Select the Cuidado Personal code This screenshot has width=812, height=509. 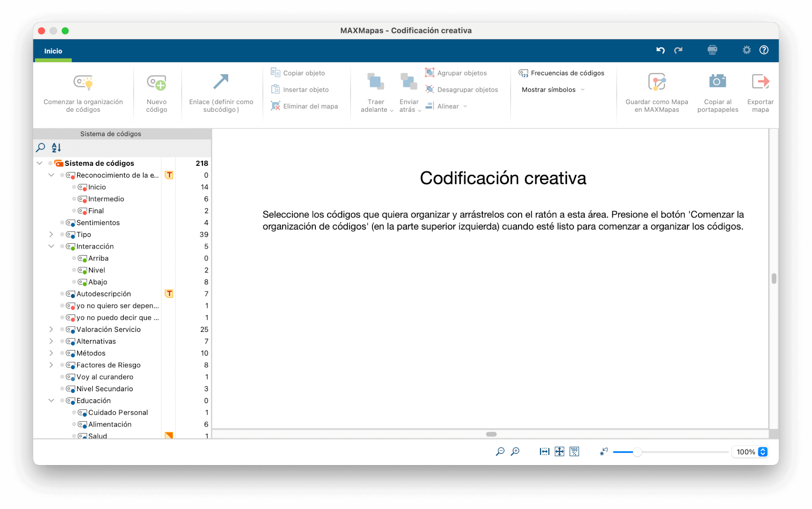point(118,412)
